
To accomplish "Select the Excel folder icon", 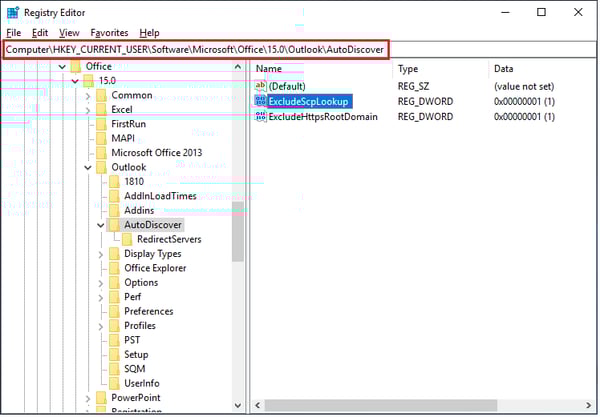I will pyautogui.click(x=101, y=110).
